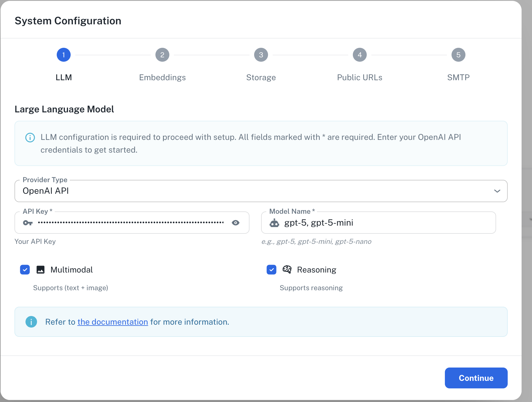
Task: Click the info icon in the LLM configuration notice
Action: pos(30,138)
